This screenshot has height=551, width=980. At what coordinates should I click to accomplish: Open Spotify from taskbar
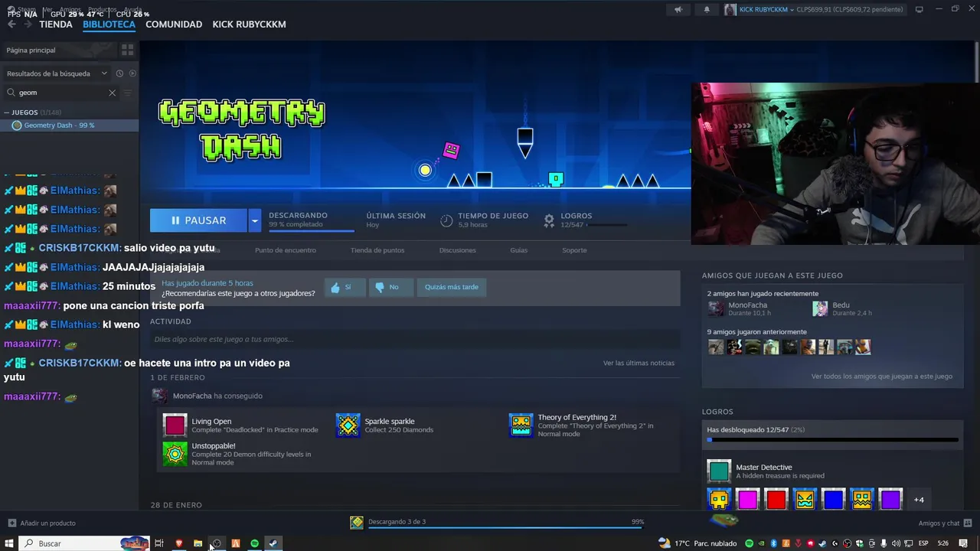tap(254, 543)
